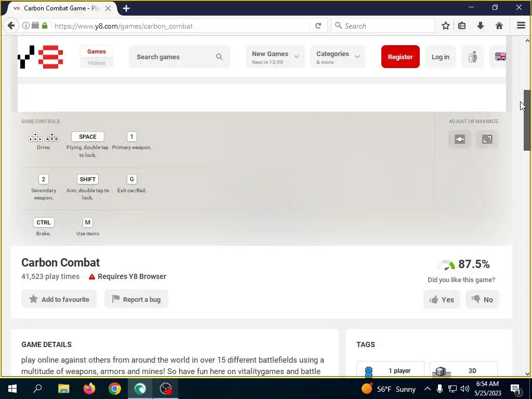Open the 1 player tag
Viewport: 532px width, 399px height.
390,370
